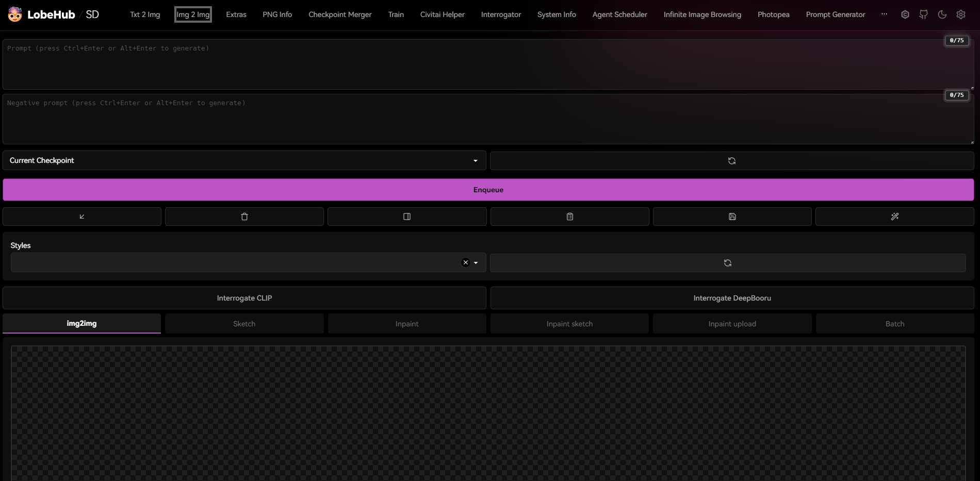
Task: Expand the overflow ellipsis menu
Action: 884,14
